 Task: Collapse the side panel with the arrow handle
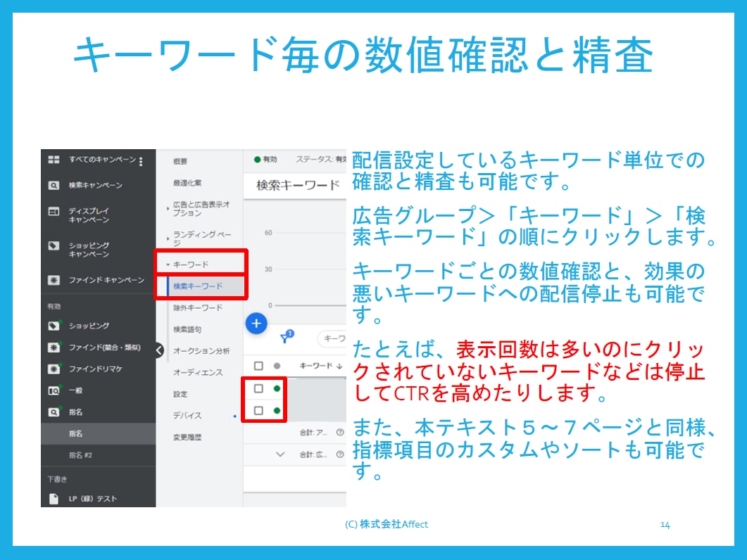point(159,350)
